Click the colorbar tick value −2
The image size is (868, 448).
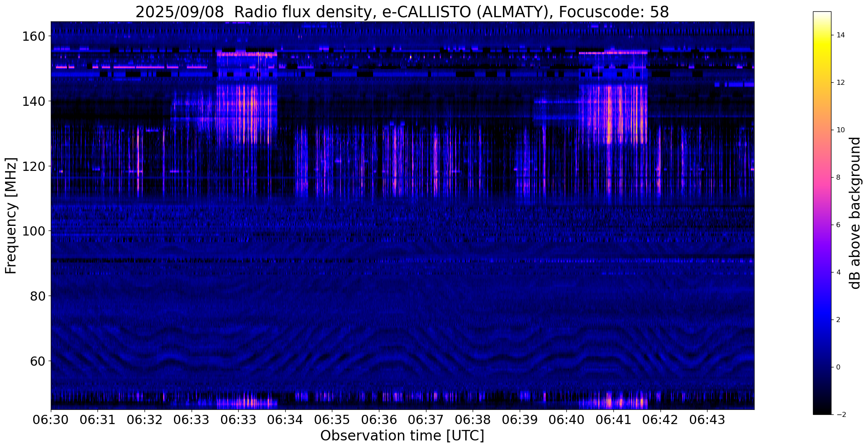coord(841,415)
